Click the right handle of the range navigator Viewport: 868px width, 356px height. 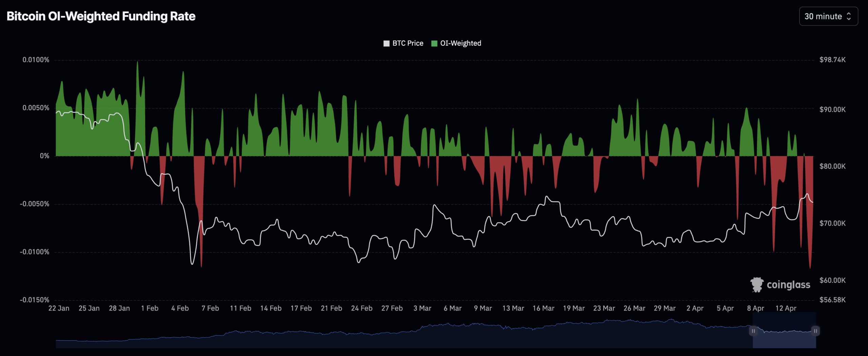pyautogui.click(x=815, y=331)
